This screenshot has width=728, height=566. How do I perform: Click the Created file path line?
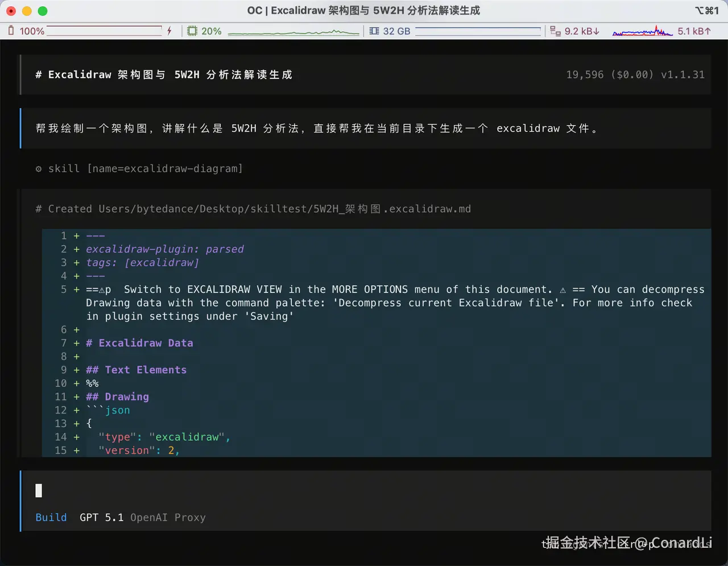pos(253,209)
